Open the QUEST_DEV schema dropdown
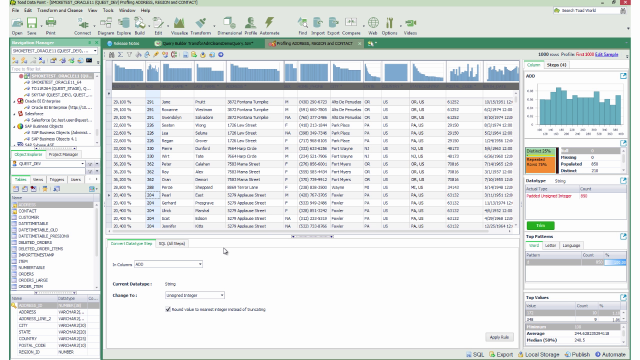Viewport: 640px width, 360px height. pyautogui.click(x=82, y=164)
